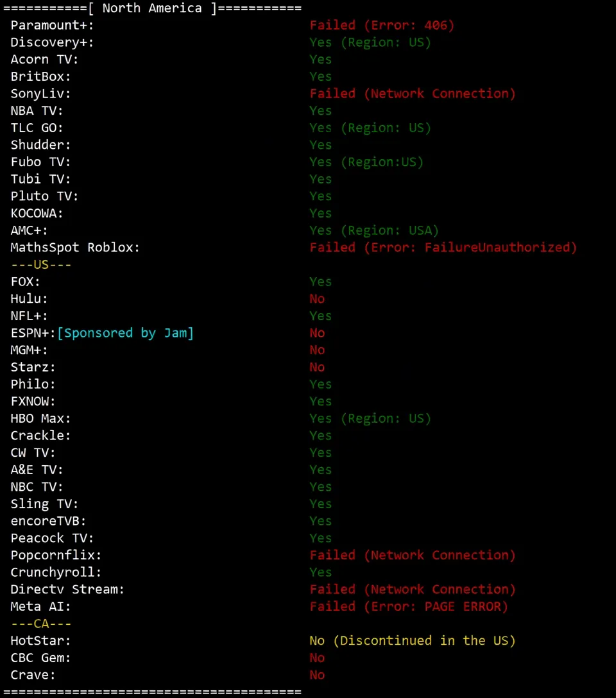This screenshot has width=616, height=698.
Task: Click the HBO Max region US result
Action: 370,418
